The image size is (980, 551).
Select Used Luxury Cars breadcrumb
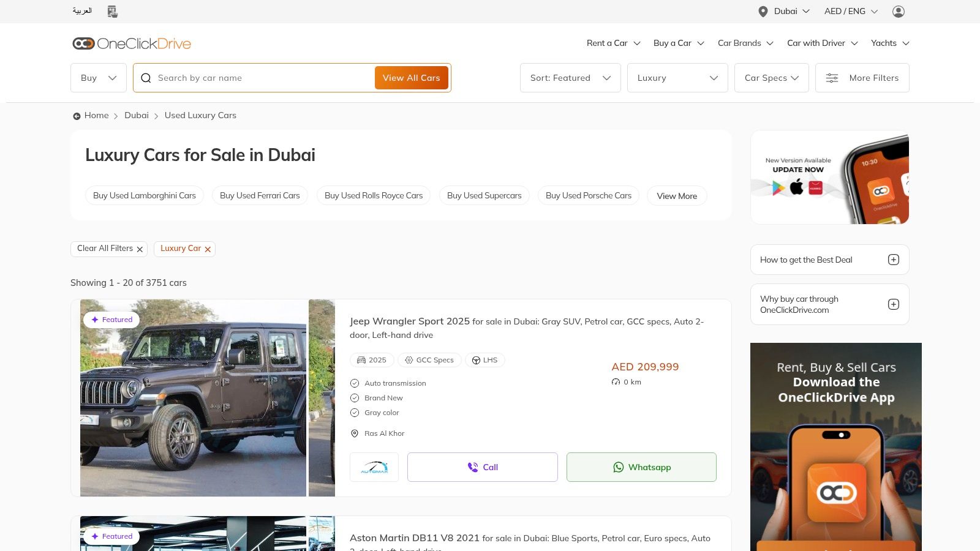(200, 115)
